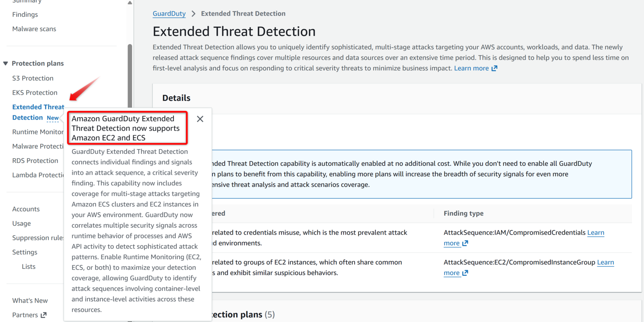Click the Partners external link icon
The height and width of the screenshot is (322, 644).
tap(43, 315)
